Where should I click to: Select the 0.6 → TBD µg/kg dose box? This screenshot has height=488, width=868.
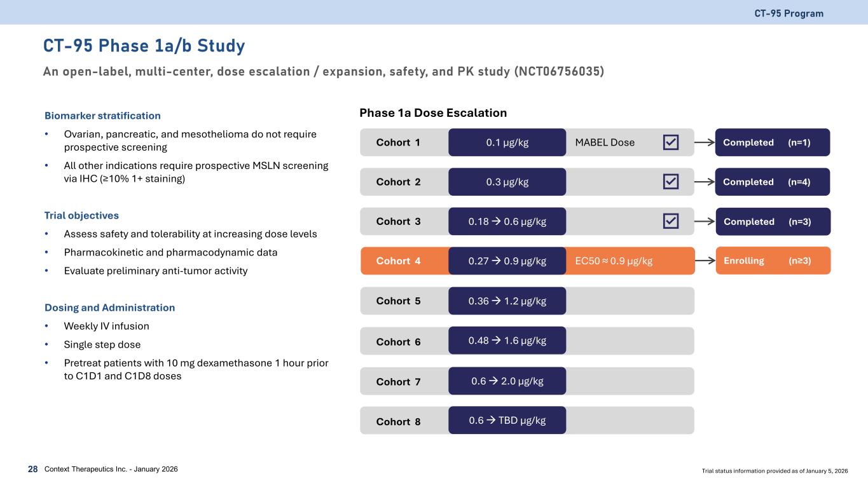pos(507,420)
